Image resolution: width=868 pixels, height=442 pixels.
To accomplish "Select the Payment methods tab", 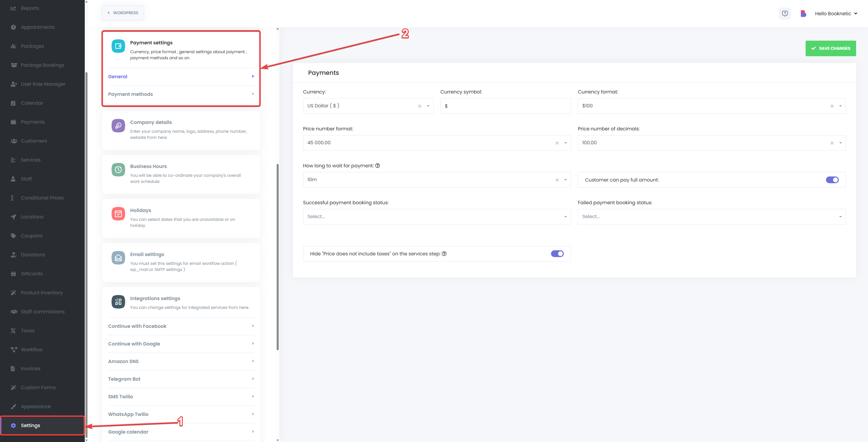I will coord(181,94).
